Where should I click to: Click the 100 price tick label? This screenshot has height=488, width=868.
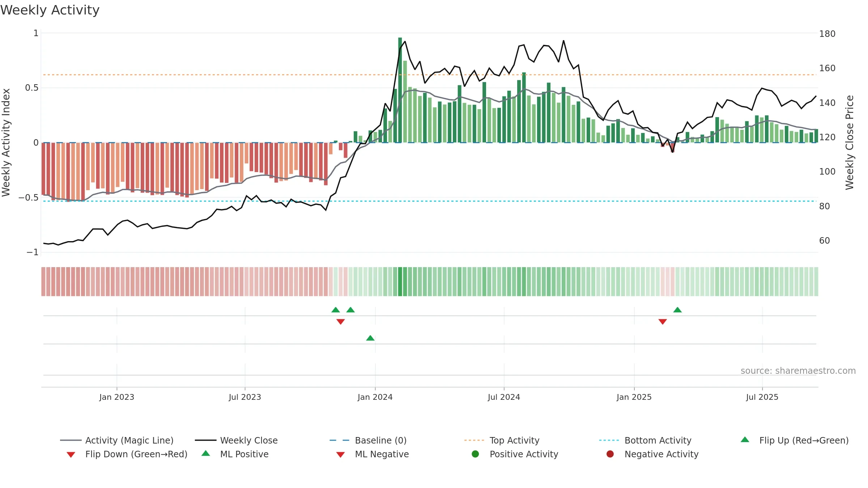click(x=827, y=172)
